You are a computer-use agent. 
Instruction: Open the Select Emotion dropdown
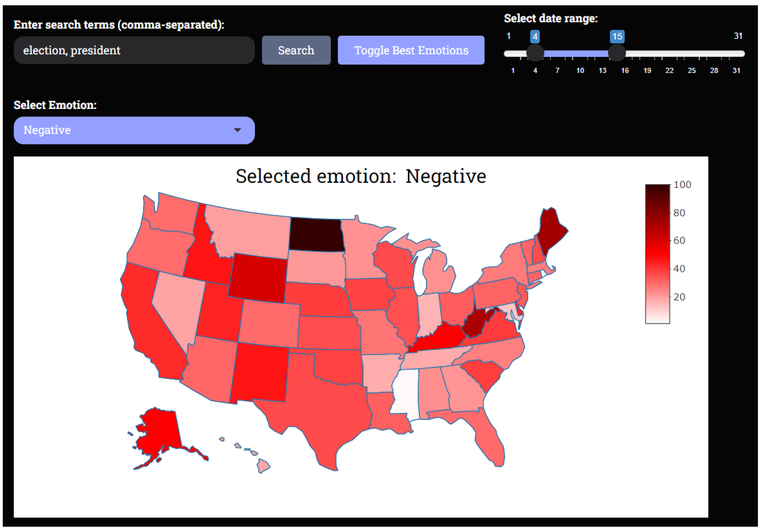(x=134, y=130)
